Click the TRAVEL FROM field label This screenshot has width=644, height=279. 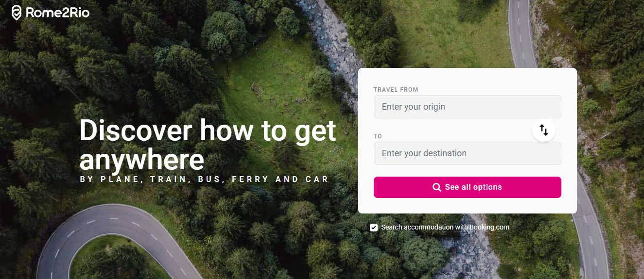point(396,90)
